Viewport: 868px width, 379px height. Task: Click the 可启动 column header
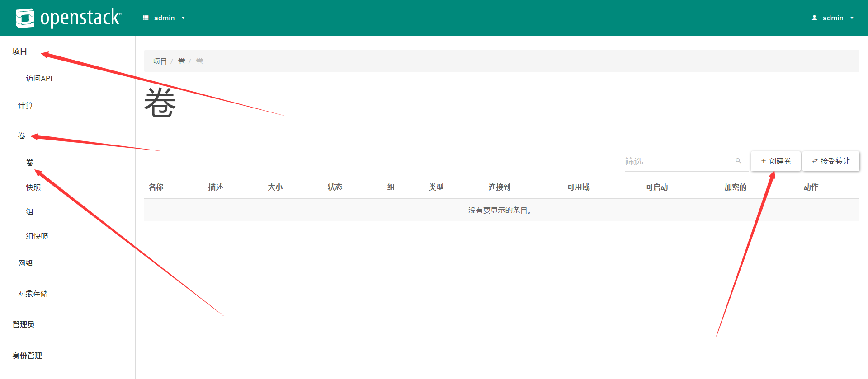pyautogui.click(x=657, y=187)
